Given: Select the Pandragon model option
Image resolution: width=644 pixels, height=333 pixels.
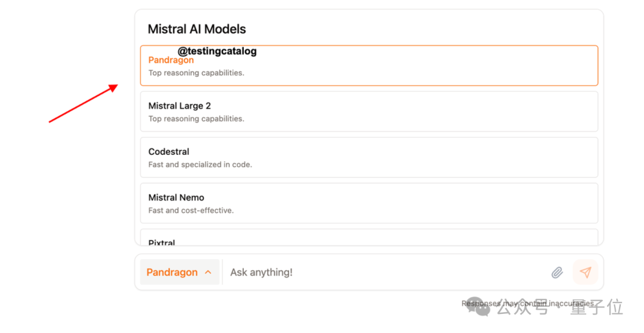Looking at the screenshot, I should click(369, 66).
